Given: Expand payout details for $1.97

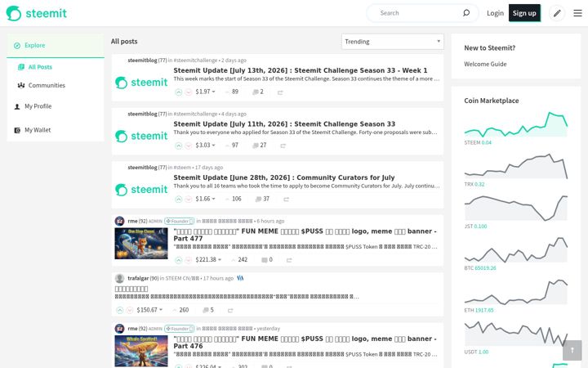Looking at the screenshot, I should (205, 92).
